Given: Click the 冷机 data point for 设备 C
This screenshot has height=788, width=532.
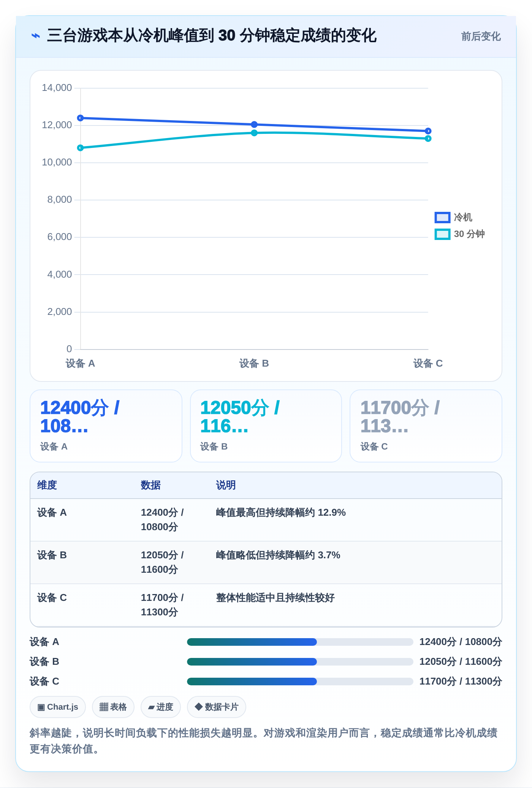Looking at the screenshot, I should (x=428, y=131).
